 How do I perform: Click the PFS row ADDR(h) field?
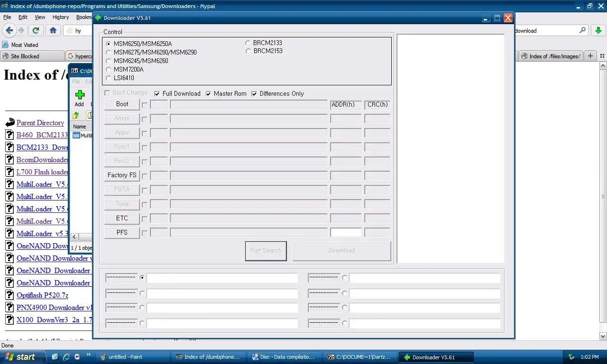click(346, 232)
